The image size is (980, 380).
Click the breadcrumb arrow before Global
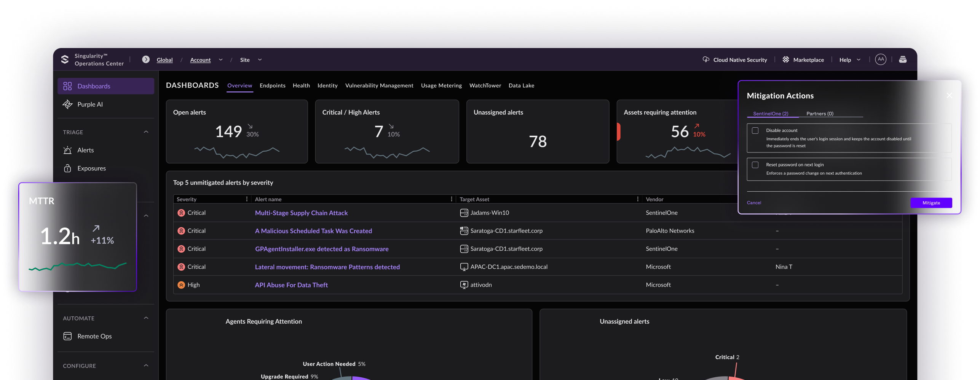[146, 59]
